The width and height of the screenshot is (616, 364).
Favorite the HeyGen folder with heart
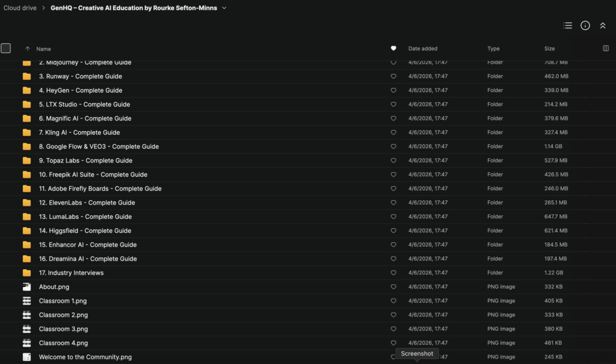(393, 90)
